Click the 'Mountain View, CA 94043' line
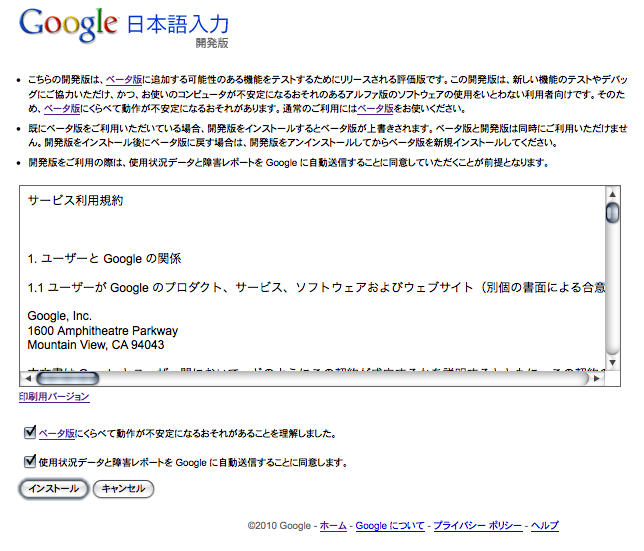Image resolution: width=644 pixels, height=551 pixels. 96,344
